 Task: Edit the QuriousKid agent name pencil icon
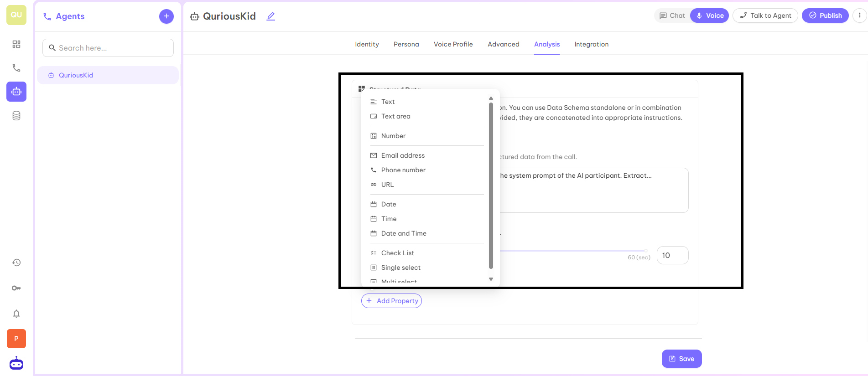point(271,16)
